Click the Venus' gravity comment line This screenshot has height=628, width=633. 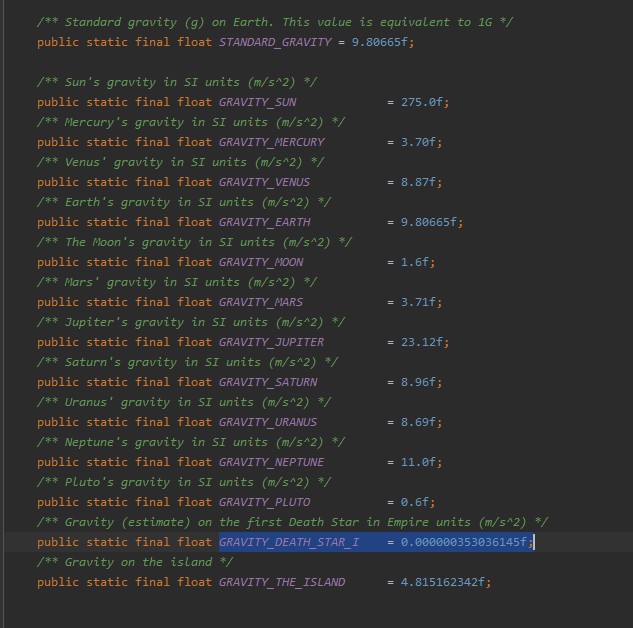pyautogui.click(x=180, y=162)
